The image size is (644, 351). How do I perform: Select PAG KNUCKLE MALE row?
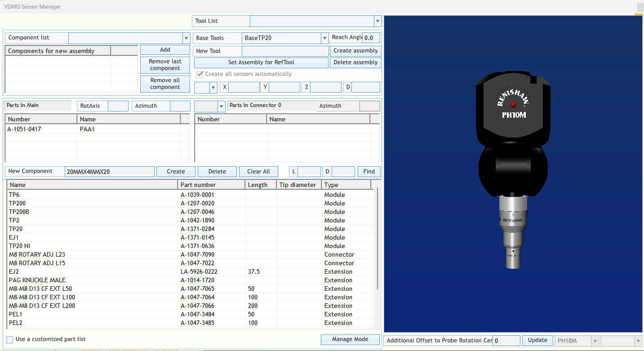(x=190, y=280)
